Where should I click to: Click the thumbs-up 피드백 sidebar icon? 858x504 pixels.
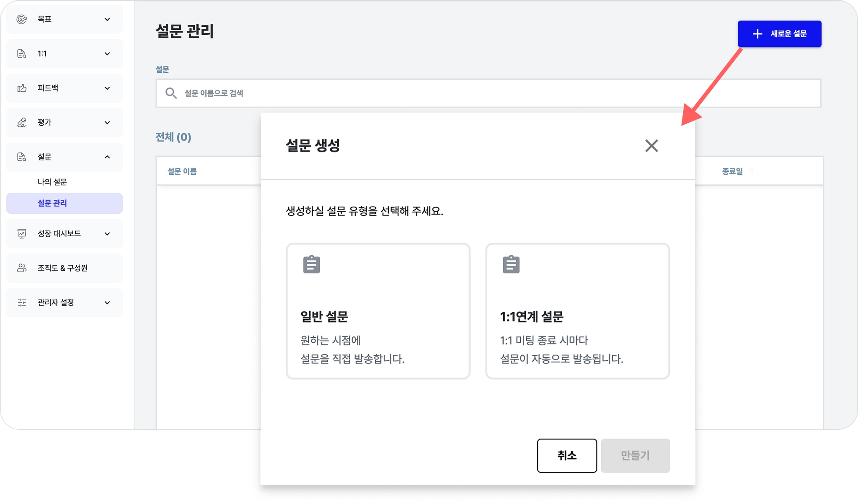(22, 88)
